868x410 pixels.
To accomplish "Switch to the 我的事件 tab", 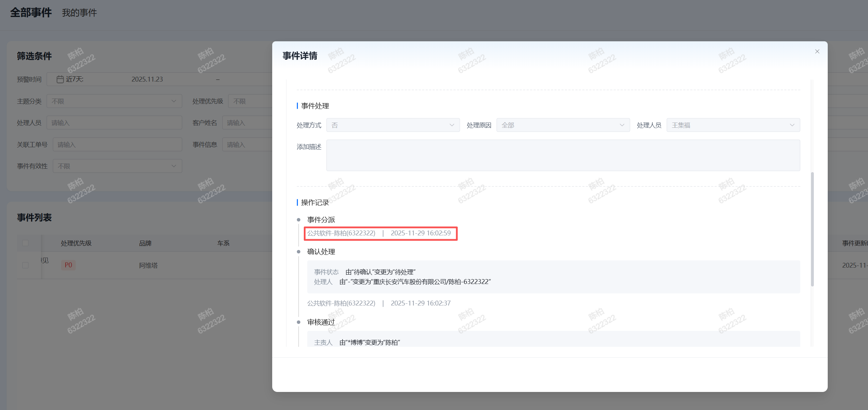I will coord(79,13).
